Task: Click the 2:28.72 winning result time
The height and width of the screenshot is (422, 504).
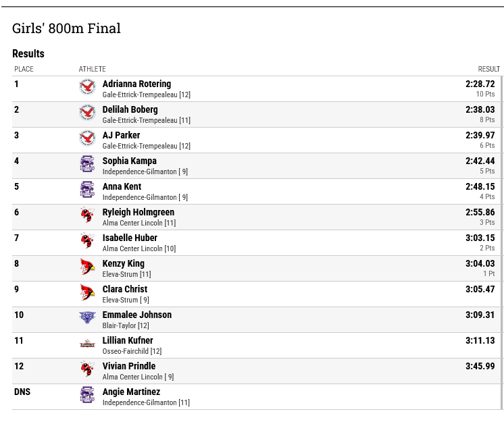Action: [x=480, y=84]
